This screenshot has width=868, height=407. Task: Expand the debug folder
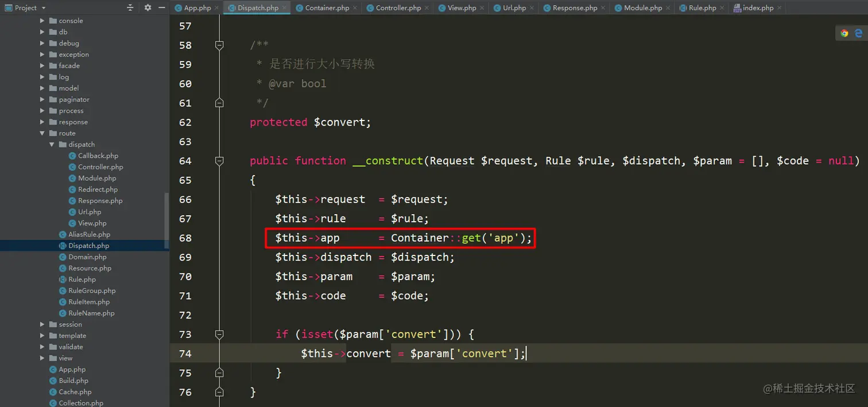42,43
